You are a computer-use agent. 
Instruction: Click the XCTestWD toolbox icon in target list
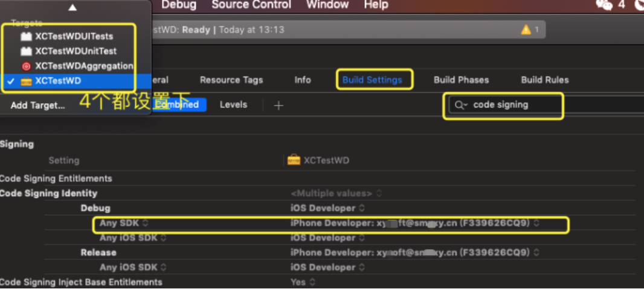pyautogui.click(x=27, y=81)
